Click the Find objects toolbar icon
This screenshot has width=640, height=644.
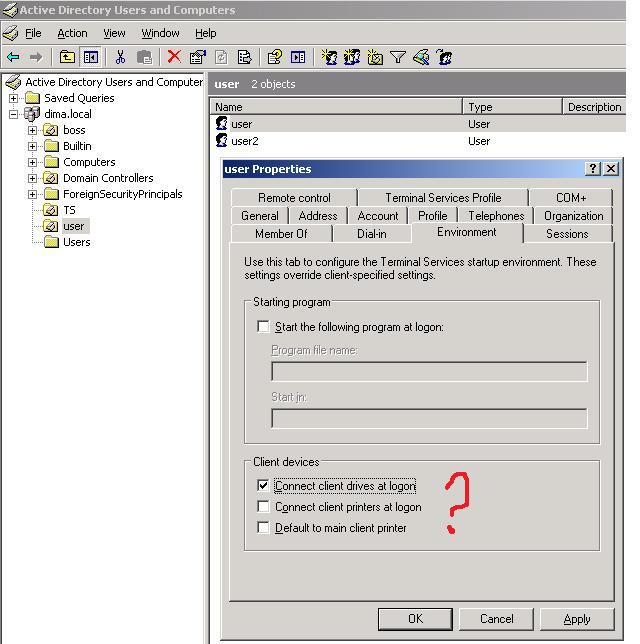421,57
